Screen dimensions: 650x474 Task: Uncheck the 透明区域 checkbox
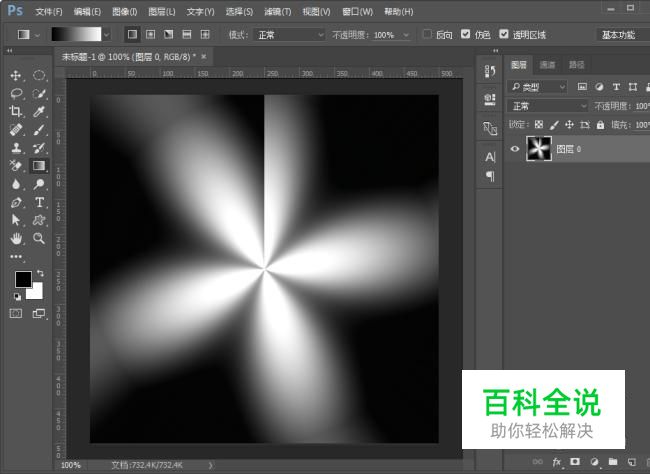[504, 34]
